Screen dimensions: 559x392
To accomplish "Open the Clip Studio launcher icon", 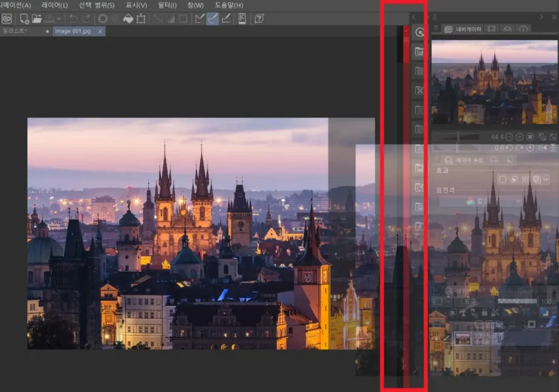I will point(7,19).
